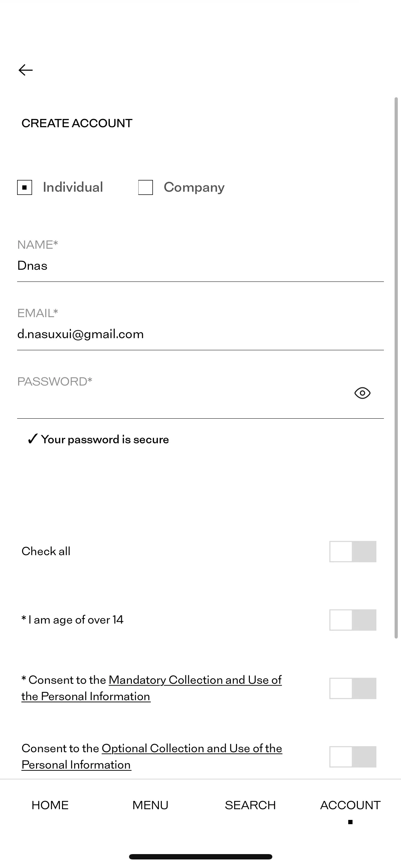This screenshot has width=401, height=868.
Task: Toggle mandatory personal information consent switch
Action: [353, 688]
